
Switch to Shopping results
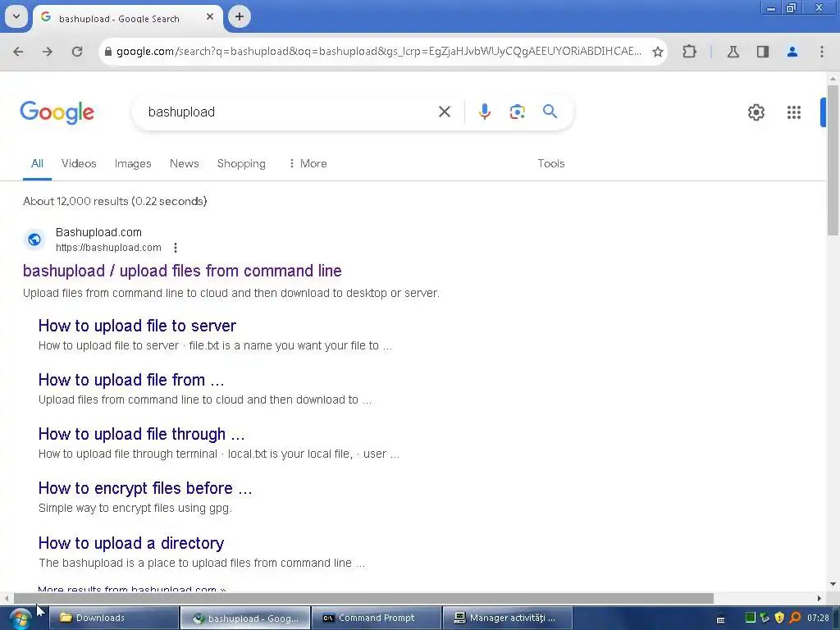[241, 163]
